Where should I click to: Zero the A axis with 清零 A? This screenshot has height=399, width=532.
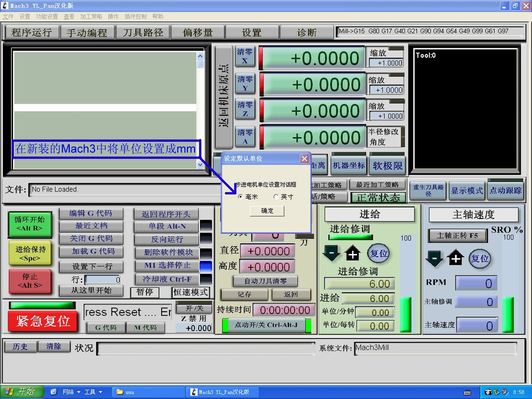(x=245, y=136)
